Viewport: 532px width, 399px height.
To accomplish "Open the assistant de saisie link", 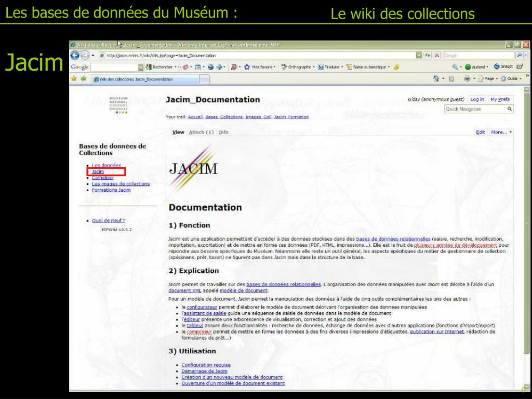I will 205,313.
